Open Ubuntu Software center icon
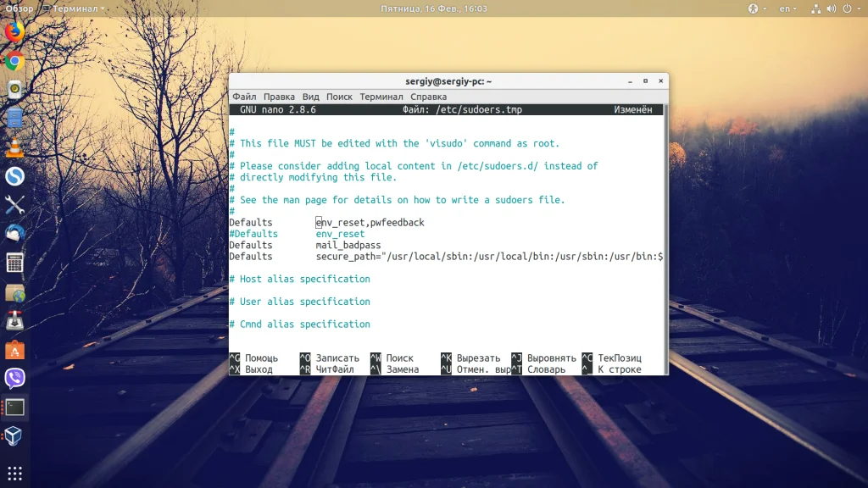 coord(14,349)
